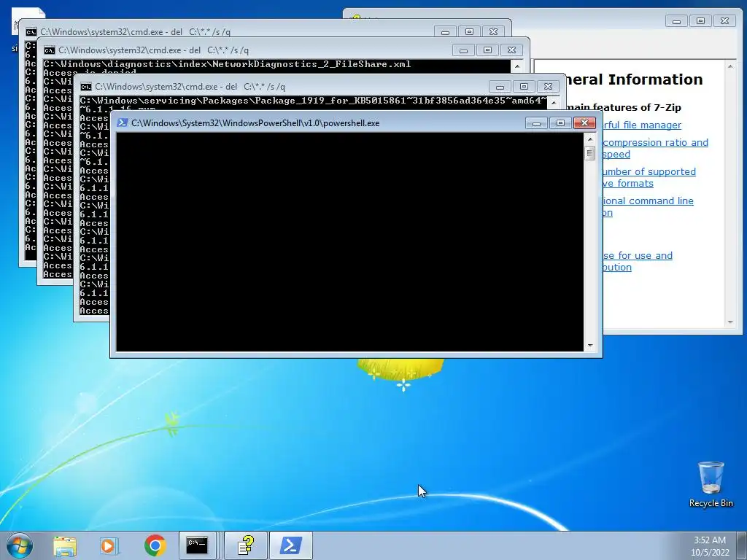
Task: Close the front cmd.exe del window
Action: 548,87
